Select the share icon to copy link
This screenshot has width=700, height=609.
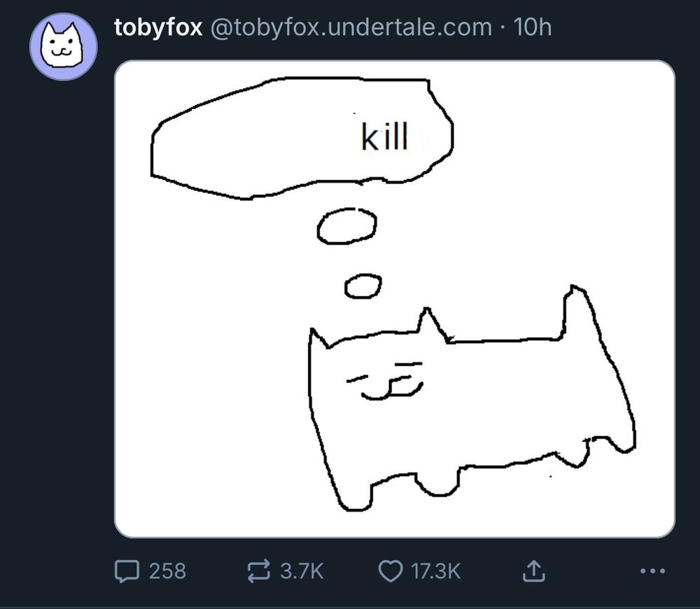tap(534, 570)
